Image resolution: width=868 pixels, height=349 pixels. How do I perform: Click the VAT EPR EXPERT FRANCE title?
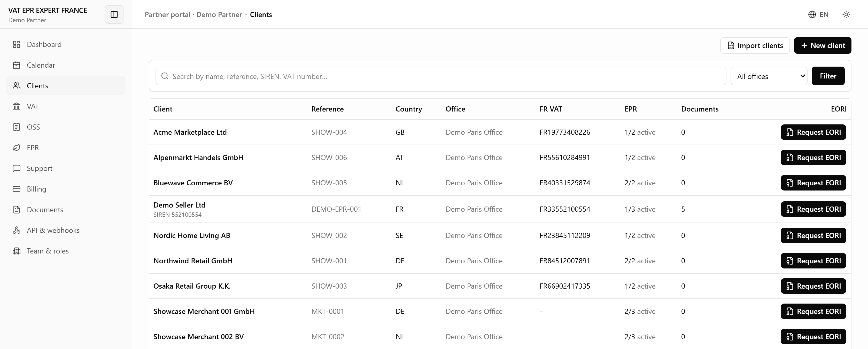point(48,10)
